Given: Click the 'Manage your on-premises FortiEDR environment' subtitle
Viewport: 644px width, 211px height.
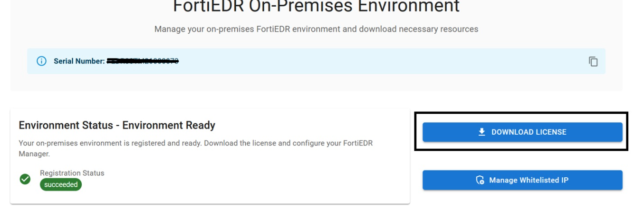Looking at the screenshot, I should 316,29.
